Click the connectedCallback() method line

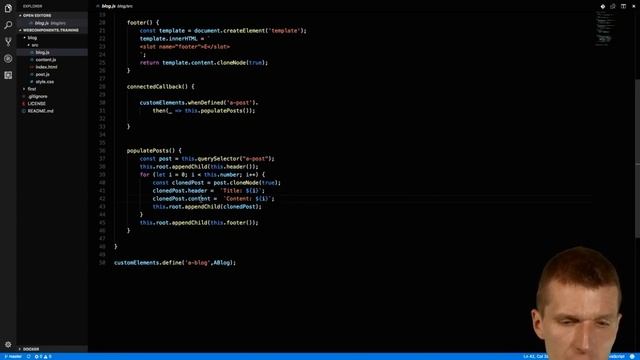click(161, 87)
